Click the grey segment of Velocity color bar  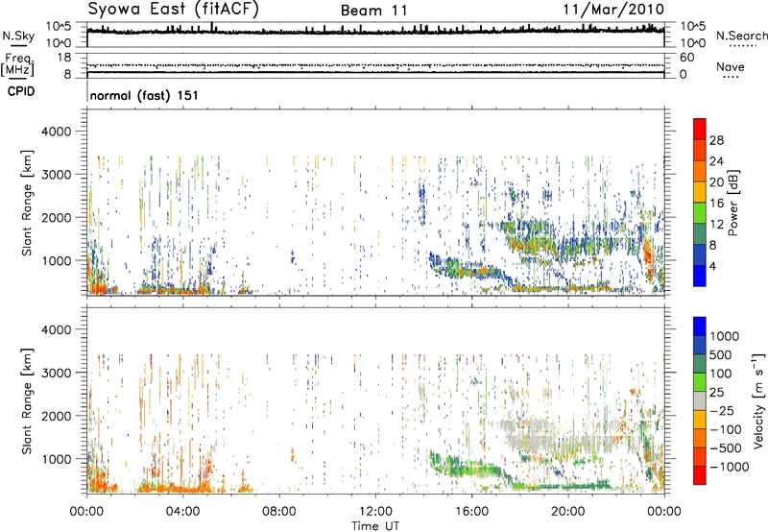[x=700, y=401]
